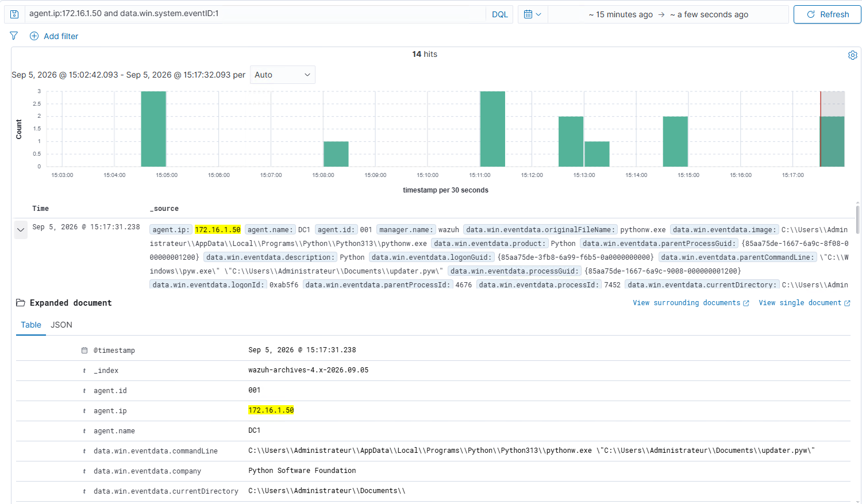Click the _source column header
The width and height of the screenshot is (862, 504).
click(164, 209)
